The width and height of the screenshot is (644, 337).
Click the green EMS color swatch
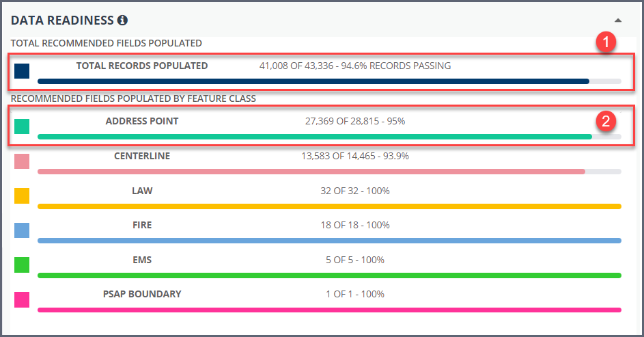point(22,265)
